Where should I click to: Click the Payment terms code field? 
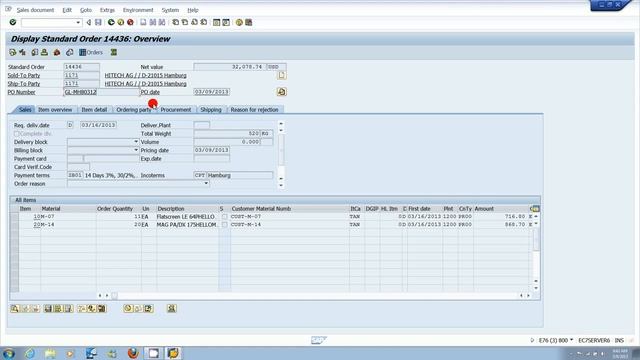[x=75, y=176]
